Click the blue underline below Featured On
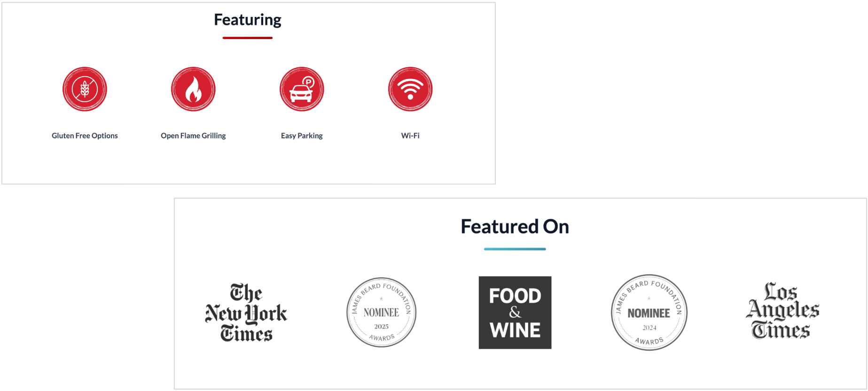Screen dimensions: 868x391 (x=515, y=249)
